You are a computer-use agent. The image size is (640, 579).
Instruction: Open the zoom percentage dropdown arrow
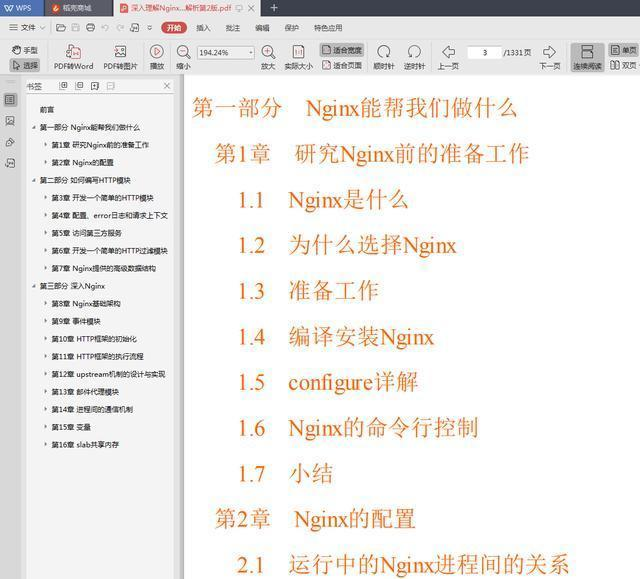coord(250,53)
